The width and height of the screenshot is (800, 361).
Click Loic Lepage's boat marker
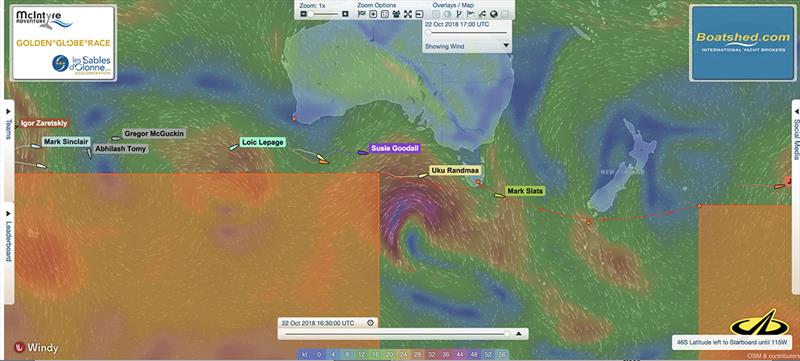233,147
